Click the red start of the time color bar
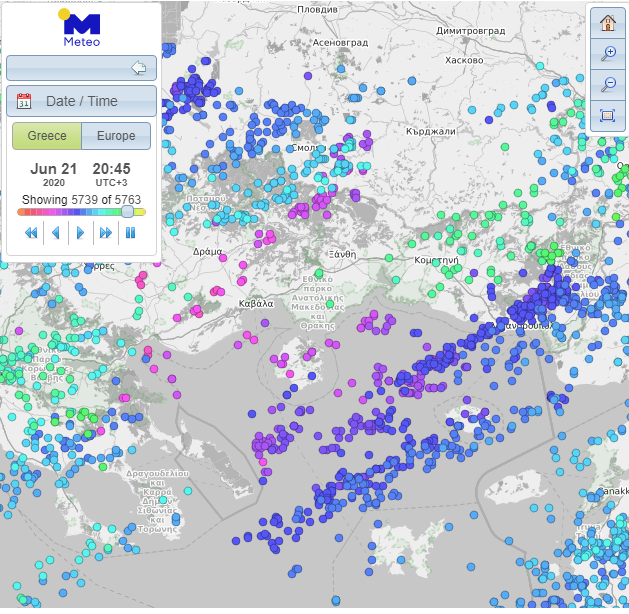 21,212
